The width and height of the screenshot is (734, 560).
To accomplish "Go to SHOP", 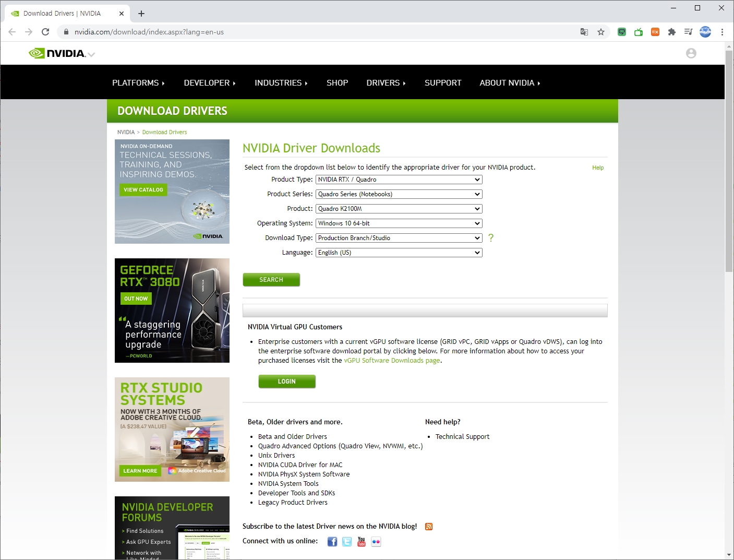I will [338, 83].
